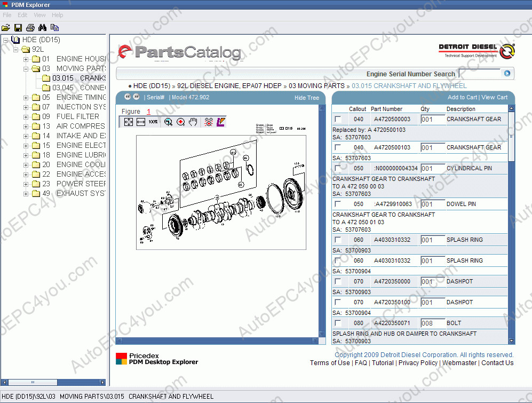The image size is (532, 403).
Task: Expand the 05 ENGINE TIMING folder
Action: pos(26,98)
